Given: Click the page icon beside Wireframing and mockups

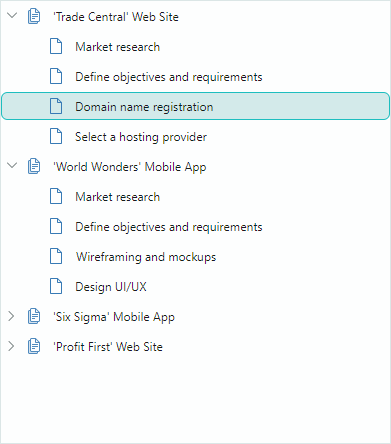Looking at the screenshot, I should 56,256.
